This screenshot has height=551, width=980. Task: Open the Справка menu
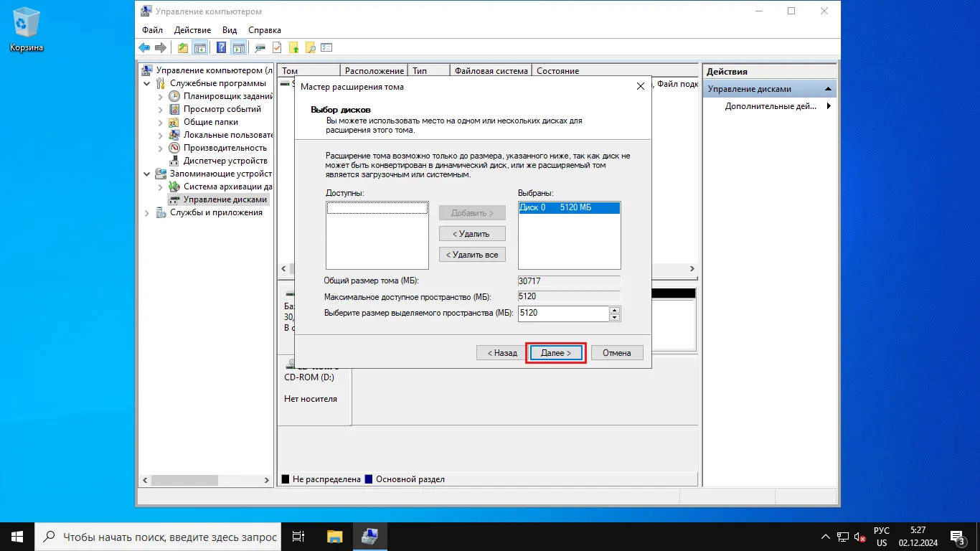coord(263,30)
